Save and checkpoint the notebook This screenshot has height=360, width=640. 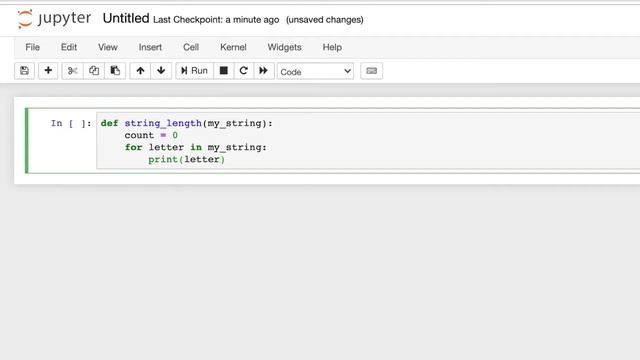tap(24, 71)
